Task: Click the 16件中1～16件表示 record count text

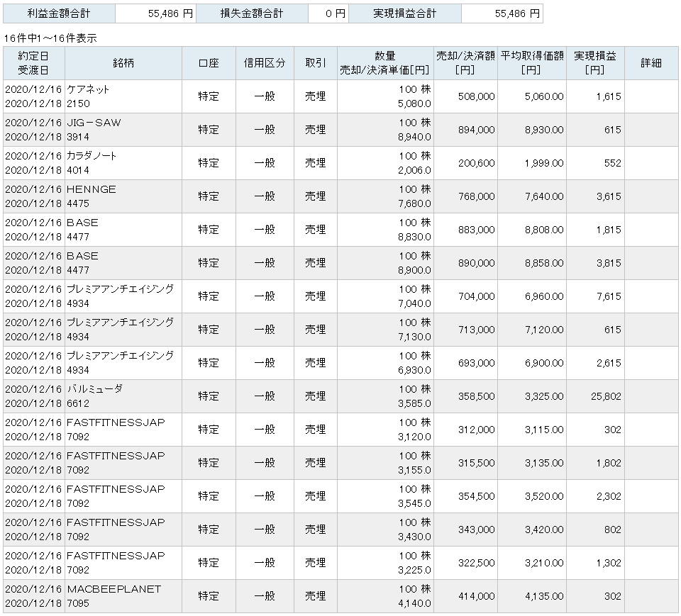Action: tap(50, 38)
